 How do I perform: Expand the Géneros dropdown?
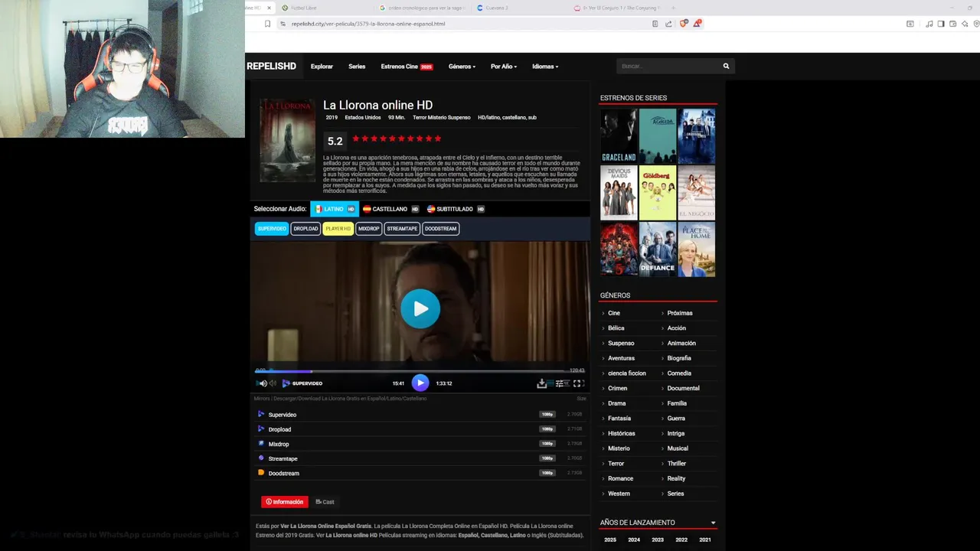462,67
